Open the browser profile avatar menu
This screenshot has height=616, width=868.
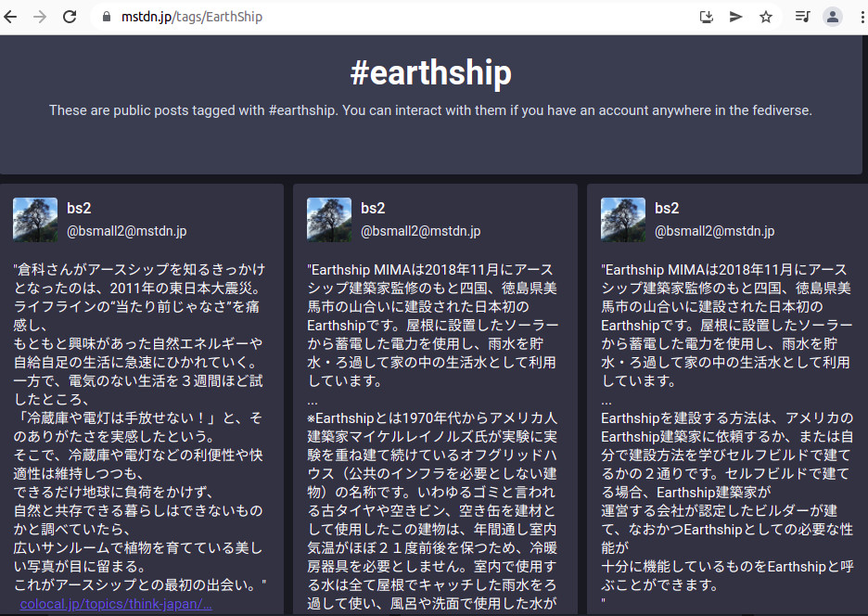tap(833, 17)
